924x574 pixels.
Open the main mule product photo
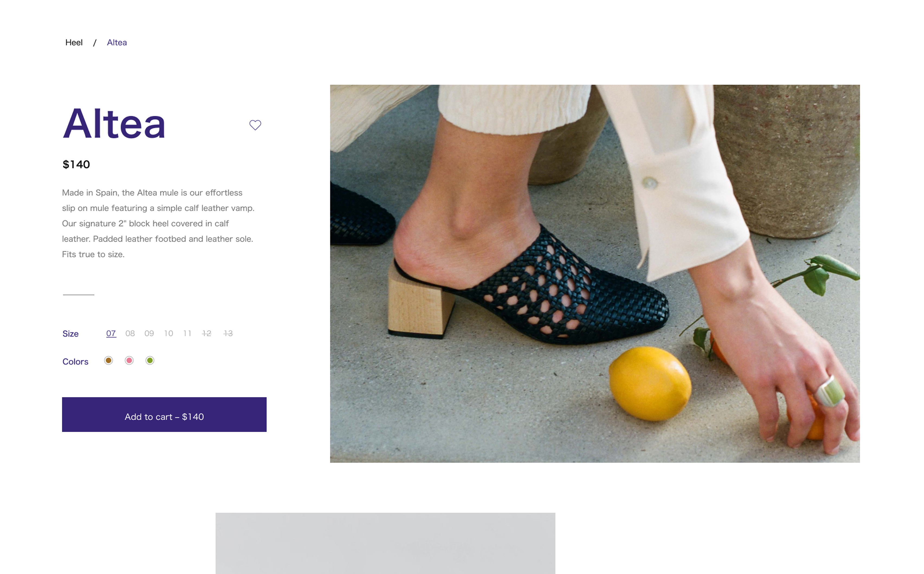point(595,274)
